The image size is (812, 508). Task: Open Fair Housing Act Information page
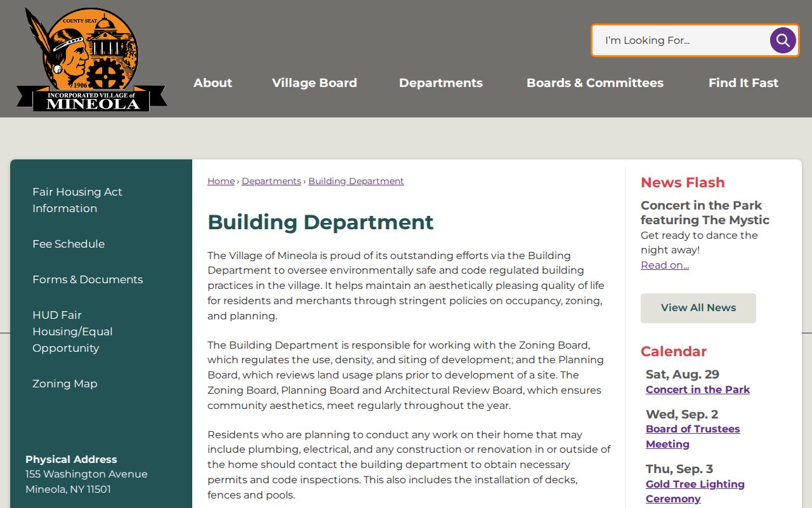point(77,200)
